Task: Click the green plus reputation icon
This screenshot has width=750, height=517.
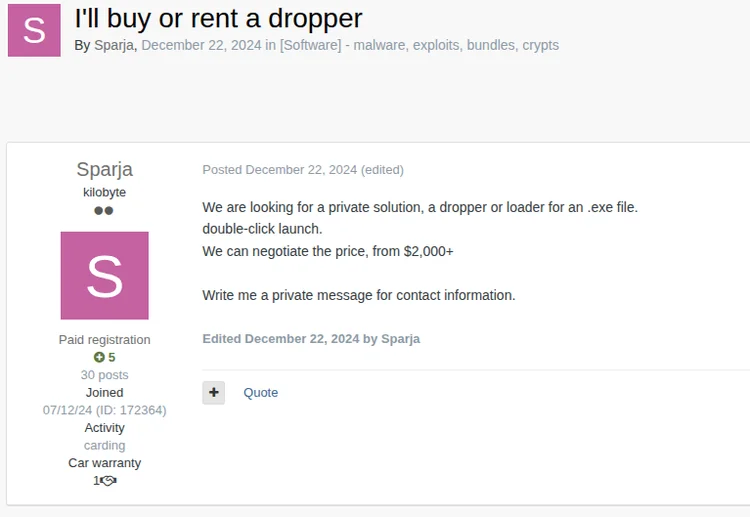Action: pos(99,357)
